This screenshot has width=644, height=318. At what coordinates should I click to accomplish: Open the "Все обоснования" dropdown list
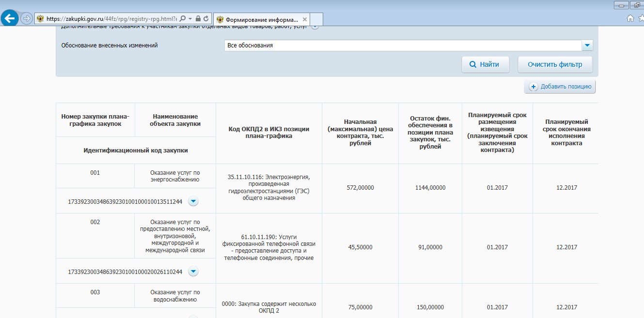pyautogui.click(x=587, y=45)
